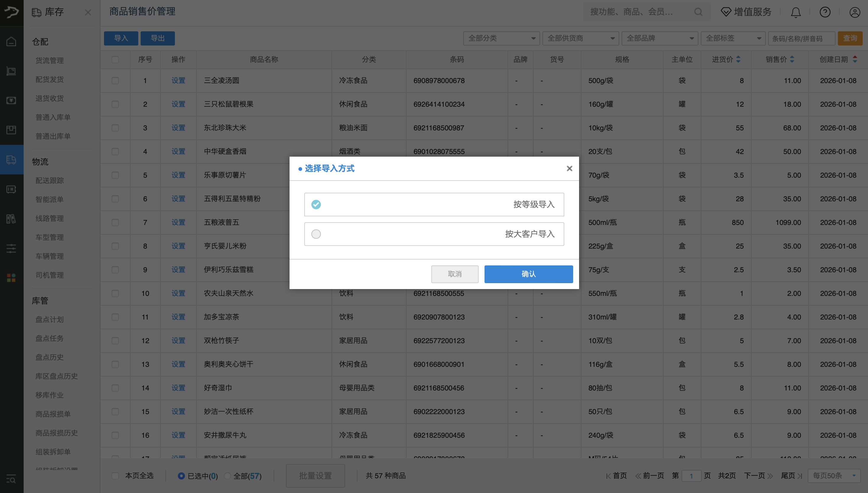Click the safe/vault sidebar icon
This screenshot has height=493, width=868.
11,189
